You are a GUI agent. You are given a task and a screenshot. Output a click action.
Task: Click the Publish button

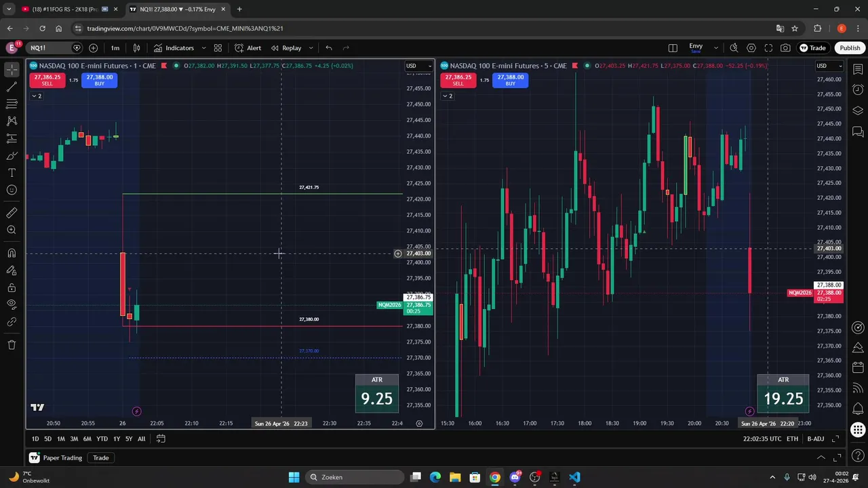point(850,48)
